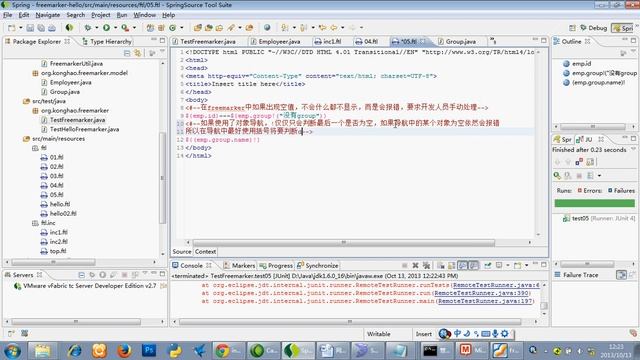Image resolution: width=640 pixels, height=360 pixels.
Task: Click green JUnit progress bar
Action: 594,203
